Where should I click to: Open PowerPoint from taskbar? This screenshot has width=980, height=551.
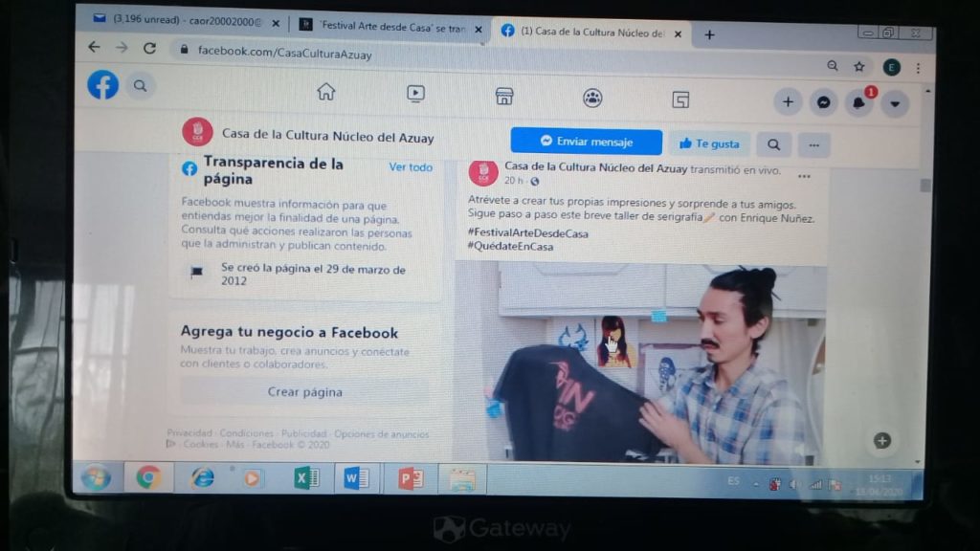click(x=410, y=479)
